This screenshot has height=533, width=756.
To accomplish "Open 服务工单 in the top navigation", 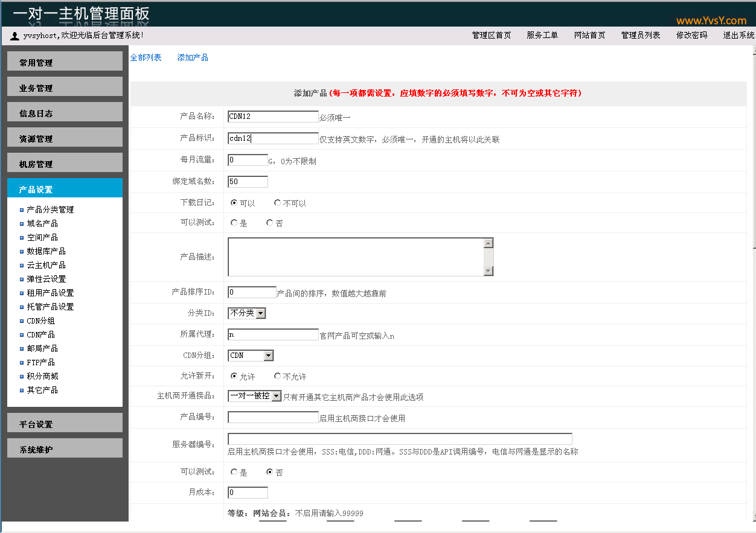I will pos(542,36).
